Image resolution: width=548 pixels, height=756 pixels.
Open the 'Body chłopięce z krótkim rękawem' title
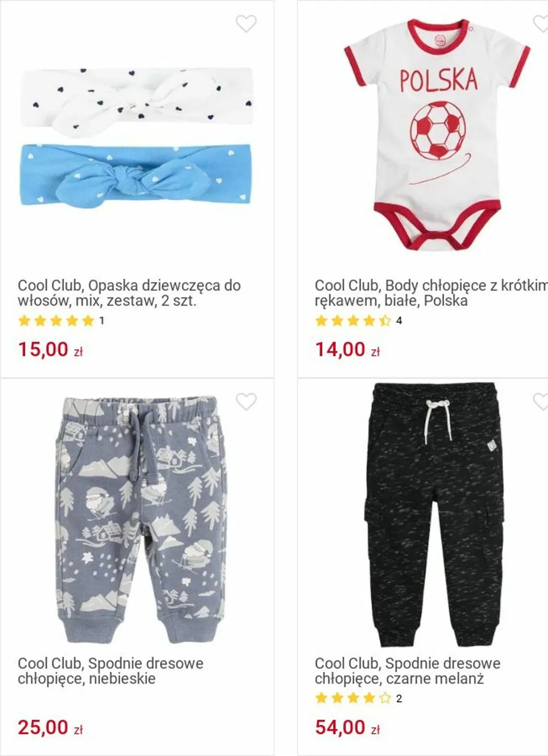pos(431,293)
